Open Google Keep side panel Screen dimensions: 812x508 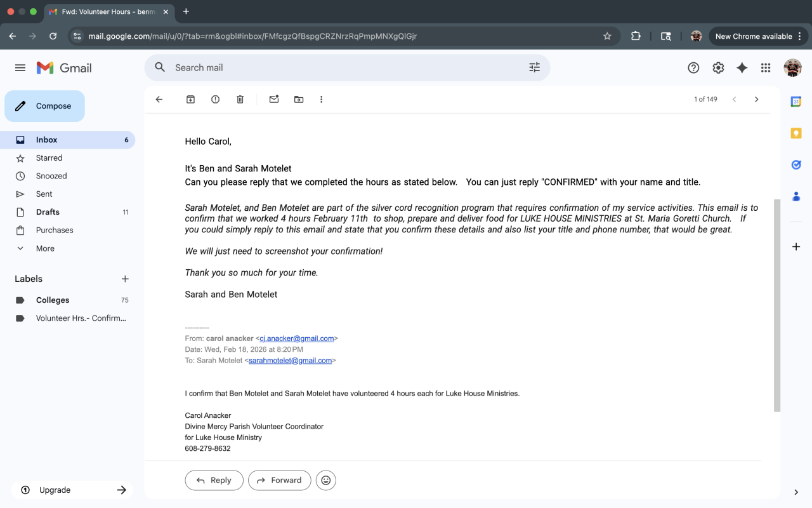(x=796, y=133)
